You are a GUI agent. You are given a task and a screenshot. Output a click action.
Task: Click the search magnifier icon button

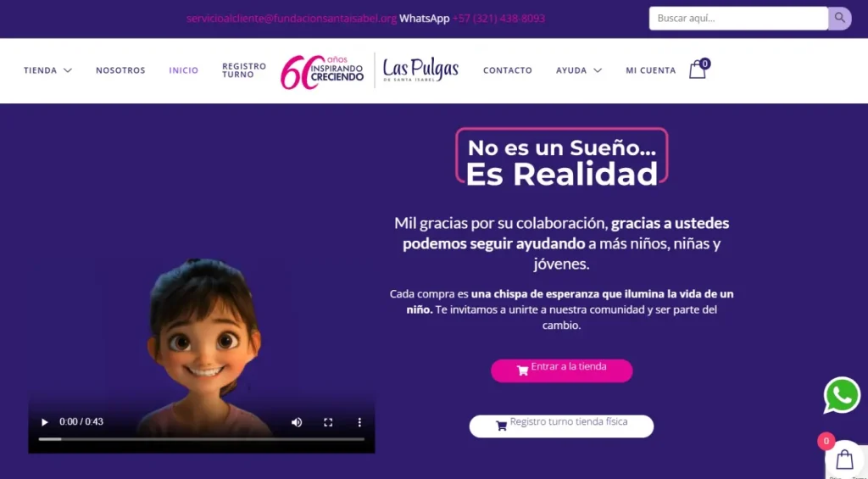[840, 19]
